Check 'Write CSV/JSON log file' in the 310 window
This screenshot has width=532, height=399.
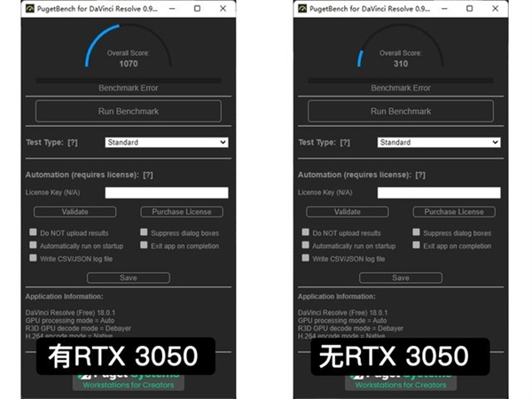coord(305,259)
